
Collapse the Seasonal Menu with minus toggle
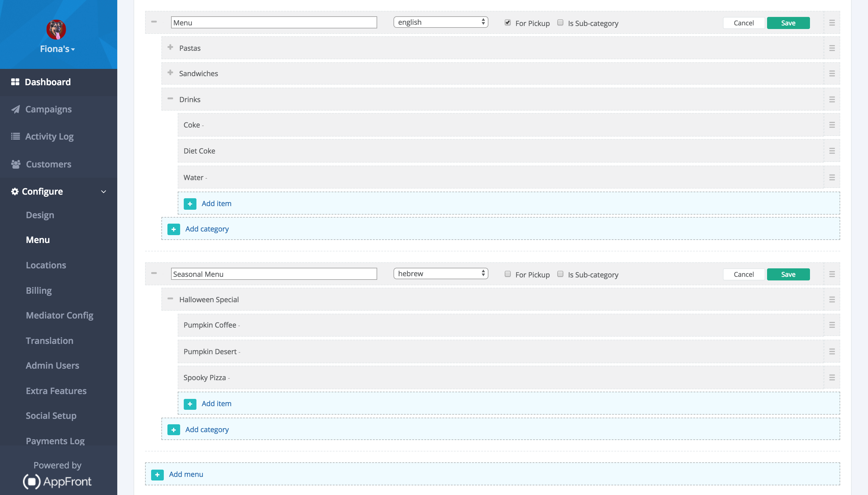pos(154,273)
